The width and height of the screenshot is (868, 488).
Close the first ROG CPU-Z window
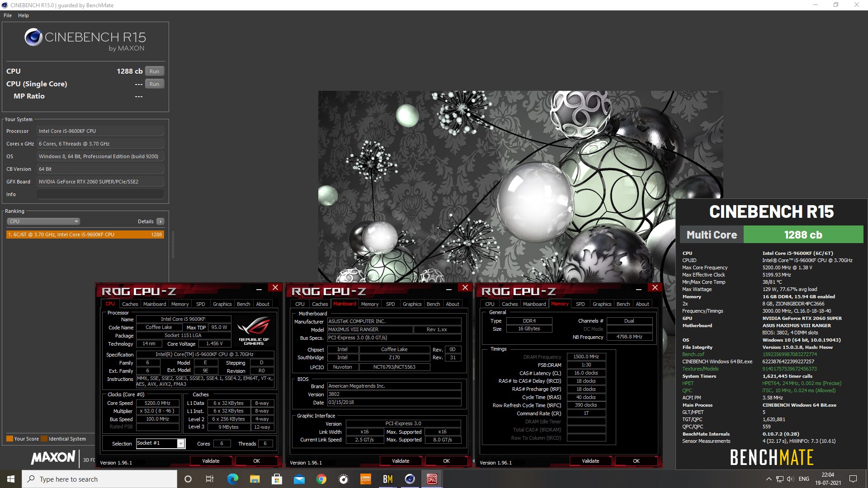coord(275,288)
